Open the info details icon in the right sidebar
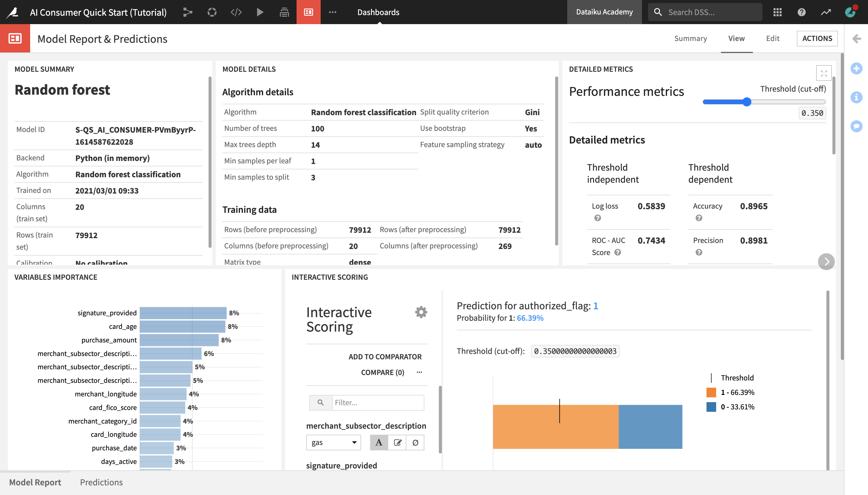Viewport: 868px width, 495px height. click(856, 97)
